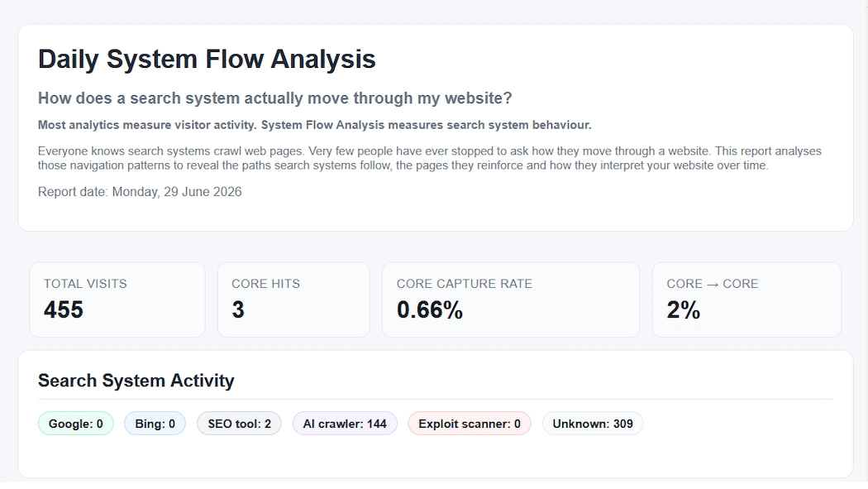
Task: Click the 'How does a search system' subheading
Action: coord(274,98)
